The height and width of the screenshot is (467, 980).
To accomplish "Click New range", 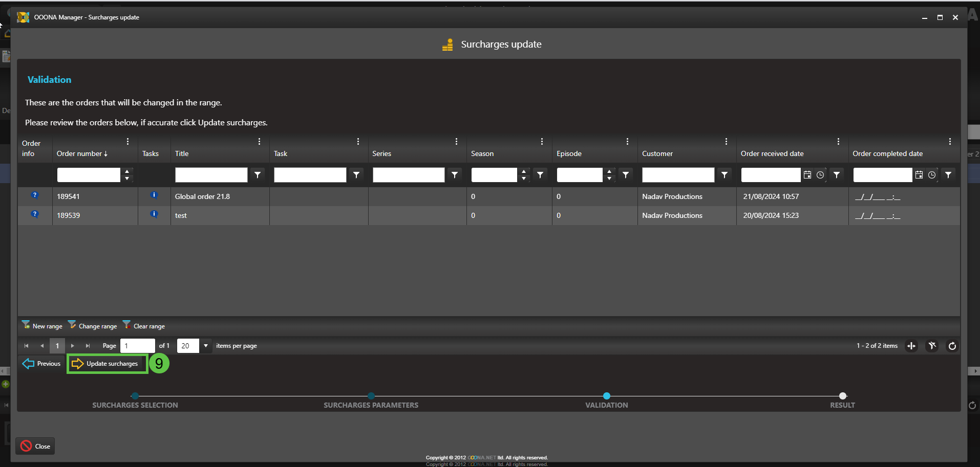I will (42, 326).
